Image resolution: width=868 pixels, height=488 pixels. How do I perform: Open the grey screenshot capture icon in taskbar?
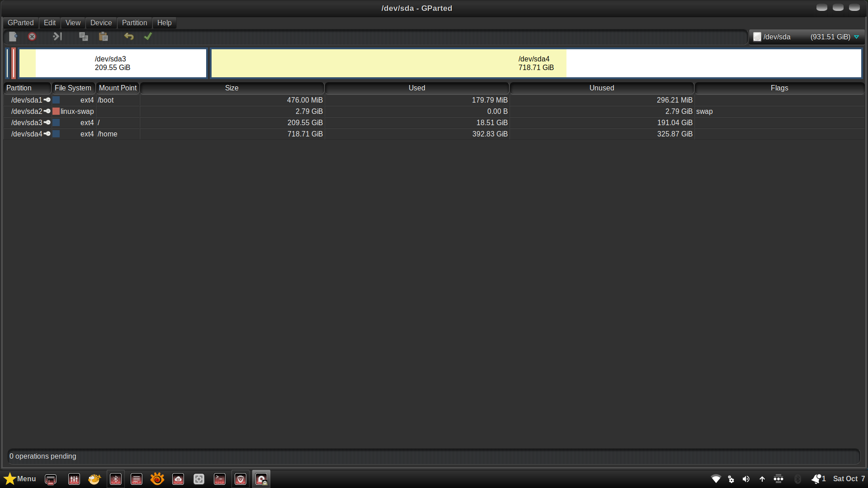pos(199,479)
